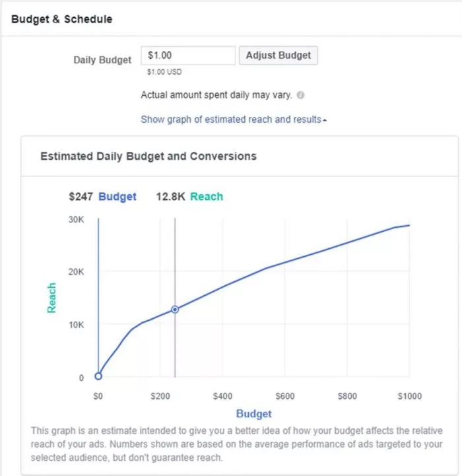
Task: Click the green Reach legend label
Action: [207, 196]
